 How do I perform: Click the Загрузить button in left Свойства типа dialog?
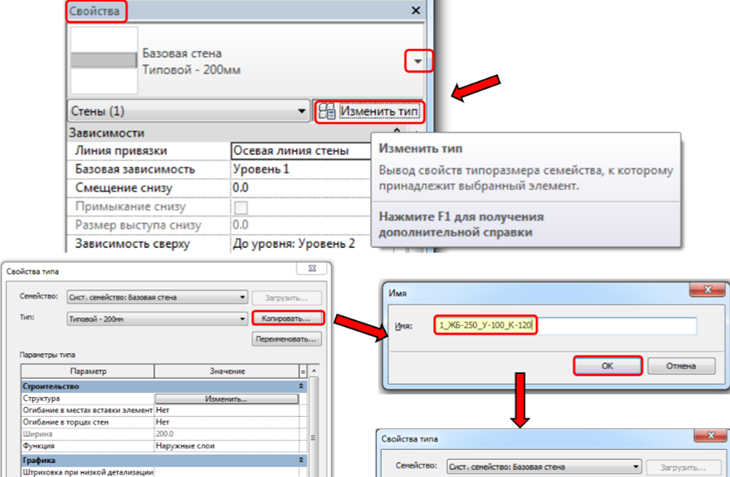[x=286, y=298]
